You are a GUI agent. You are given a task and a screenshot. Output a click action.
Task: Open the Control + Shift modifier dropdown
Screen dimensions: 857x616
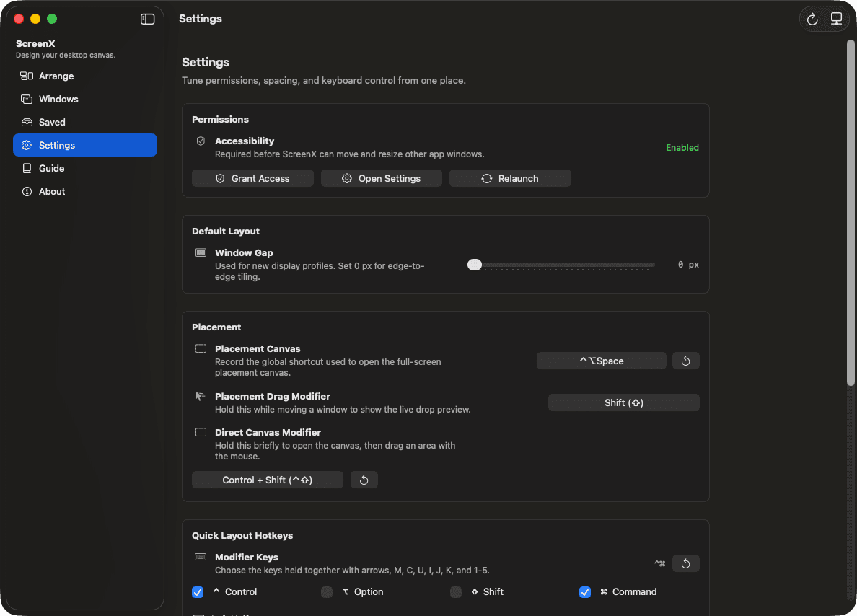click(x=267, y=480)
